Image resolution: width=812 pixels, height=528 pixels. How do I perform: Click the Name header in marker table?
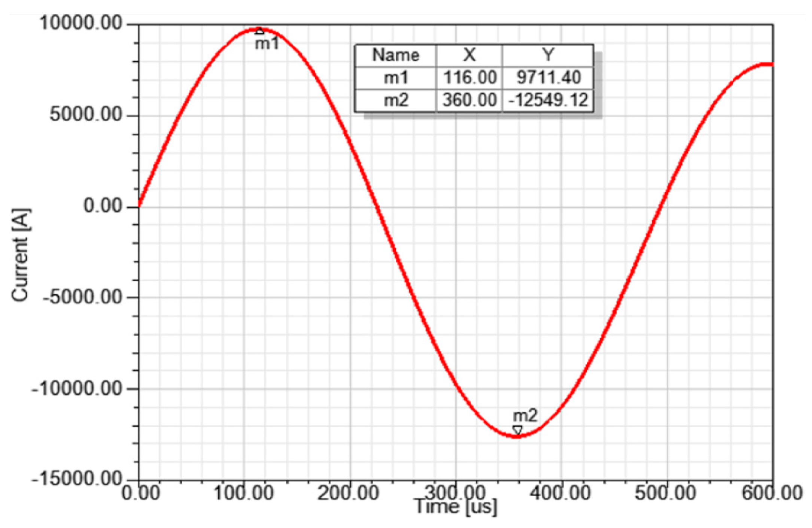(396, 55)
